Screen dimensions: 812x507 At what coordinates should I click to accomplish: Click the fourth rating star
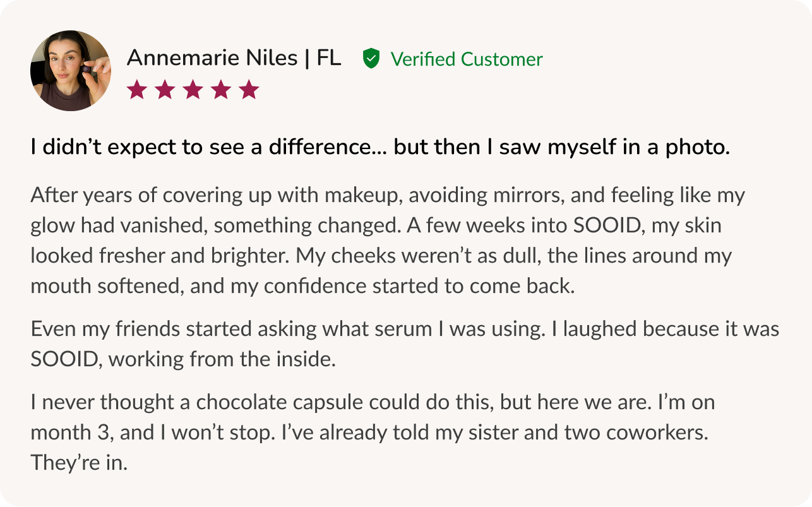pyautogui.click(x=221, y=90)
